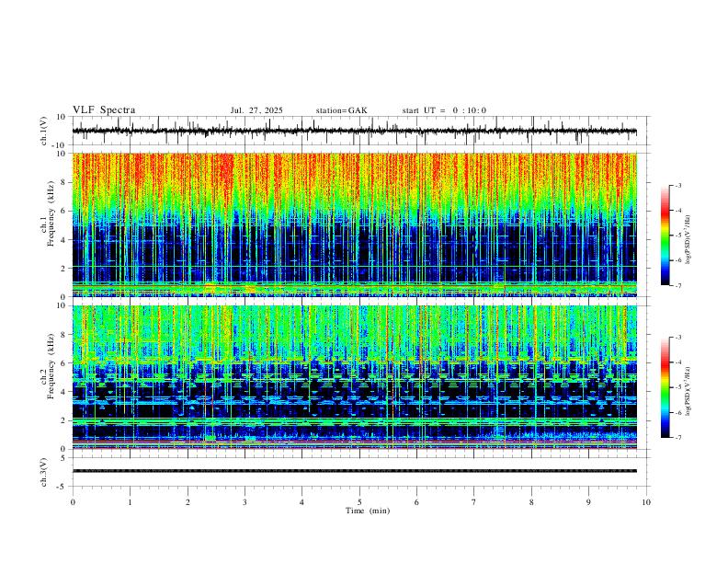Click time axis tick label "0"

coord(73,502)
